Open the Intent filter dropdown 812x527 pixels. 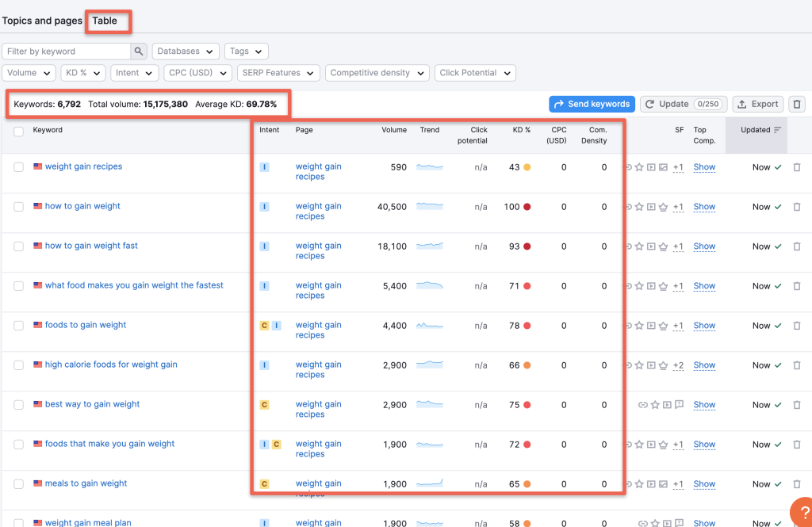pyautogui.click(x=134, y=72)
